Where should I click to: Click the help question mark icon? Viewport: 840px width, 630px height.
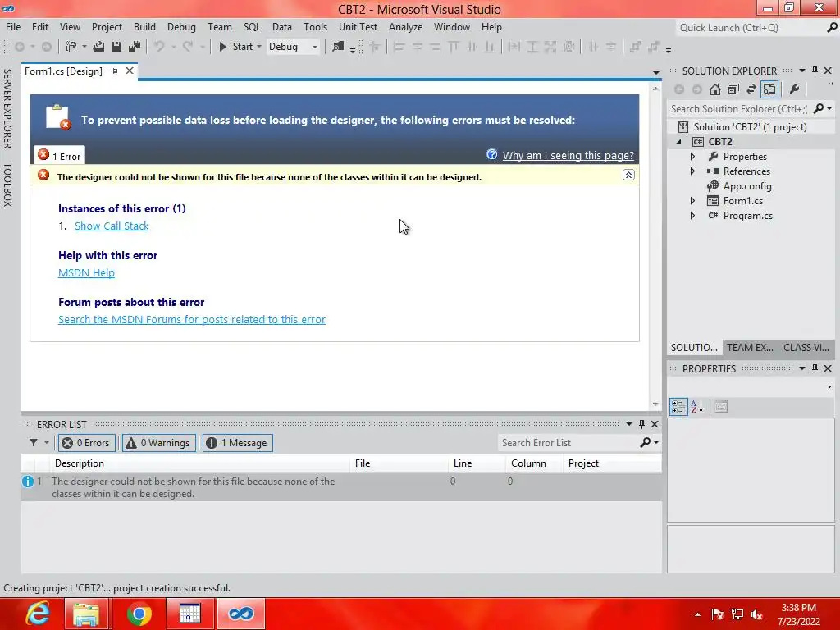(x=492, y=154)
